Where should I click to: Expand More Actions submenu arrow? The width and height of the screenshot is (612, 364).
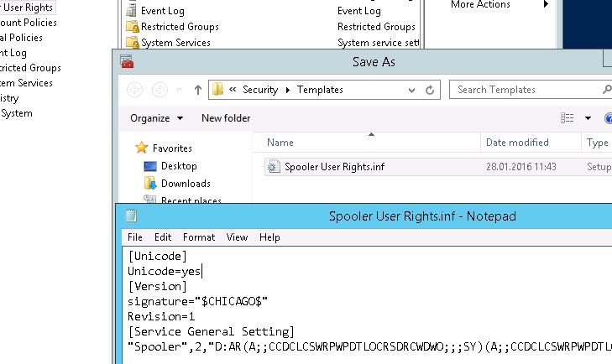(x=546, y=4)
